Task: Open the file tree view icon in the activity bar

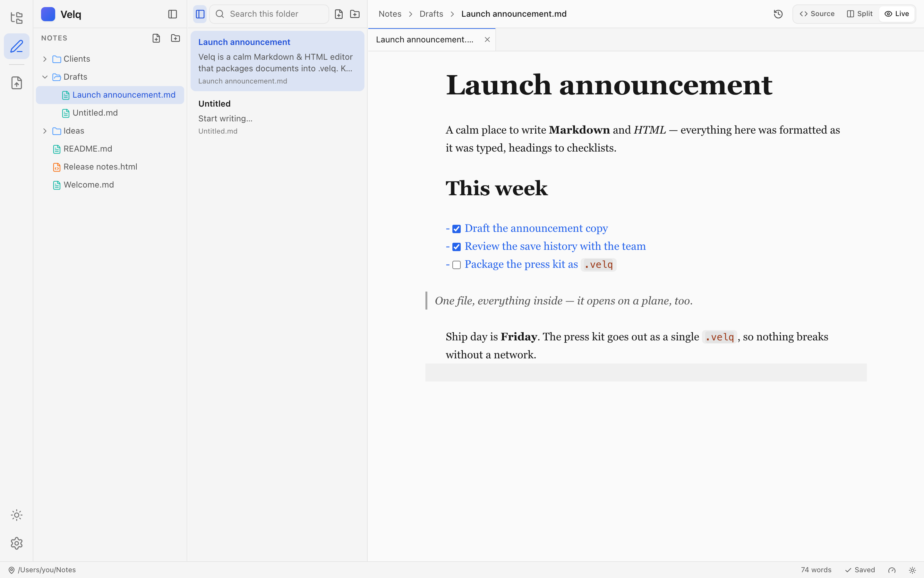Action: pos(16,18)
